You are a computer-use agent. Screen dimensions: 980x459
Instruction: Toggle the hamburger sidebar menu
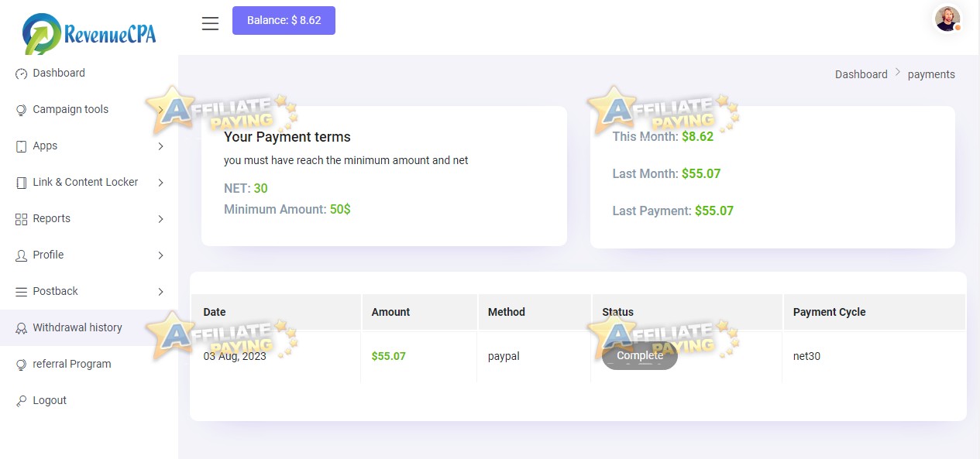(210, 23)
